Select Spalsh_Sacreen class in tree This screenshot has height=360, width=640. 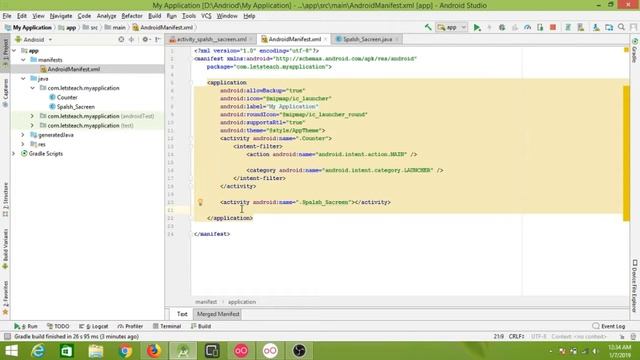tap(76, 107)
